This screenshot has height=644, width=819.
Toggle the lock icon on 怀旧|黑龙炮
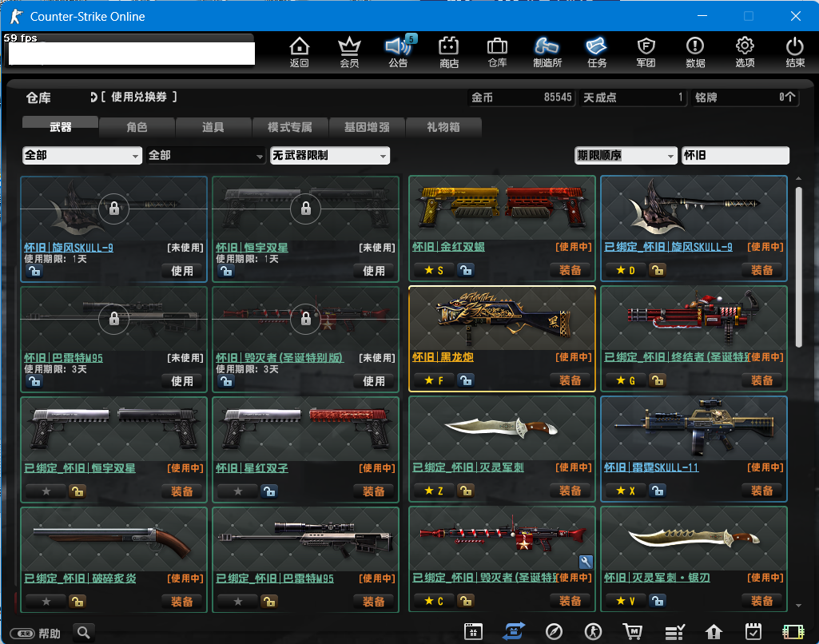click(x=466, y=380)
